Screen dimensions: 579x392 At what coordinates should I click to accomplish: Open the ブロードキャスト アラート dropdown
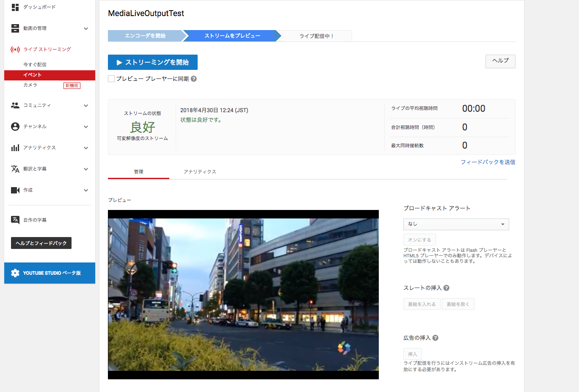456,224
